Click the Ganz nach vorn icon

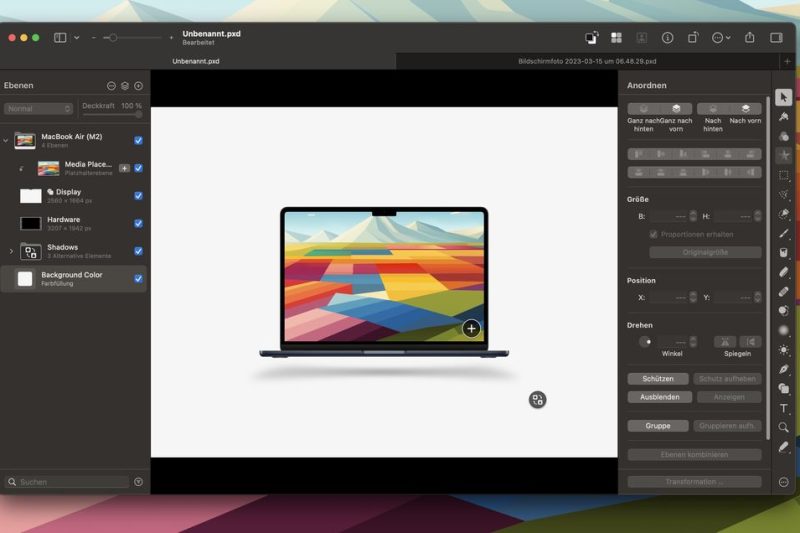coord(676,109)
